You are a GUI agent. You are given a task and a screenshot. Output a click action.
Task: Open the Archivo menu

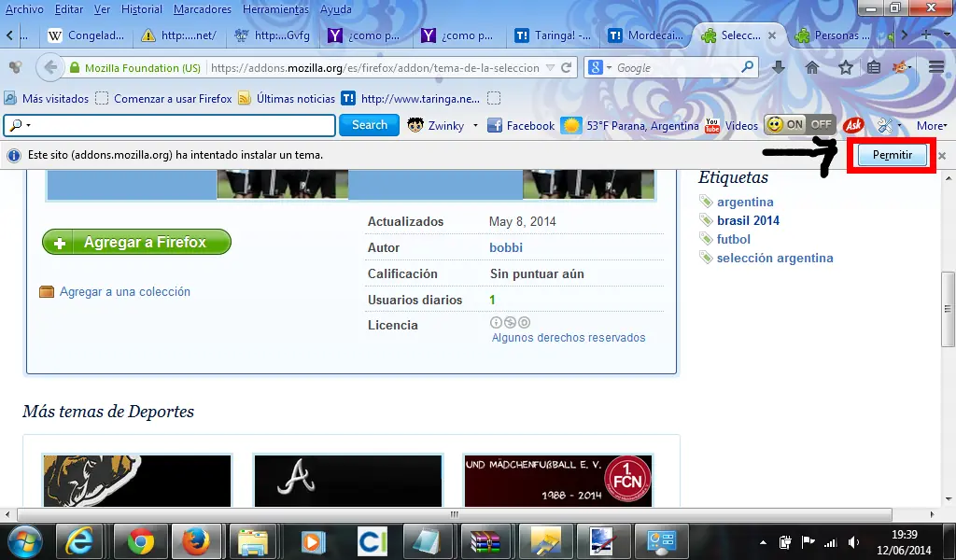[24, 9]
